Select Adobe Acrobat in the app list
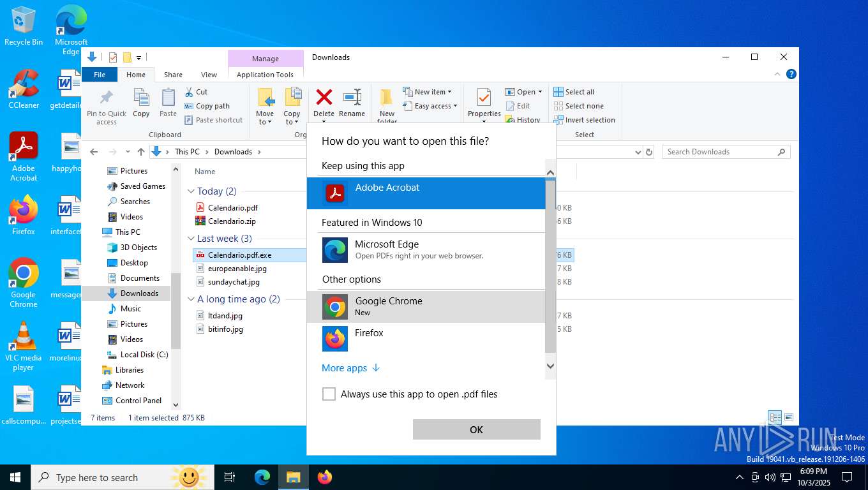The height and width of the screenshot is (490, 868). pos(426,193)
